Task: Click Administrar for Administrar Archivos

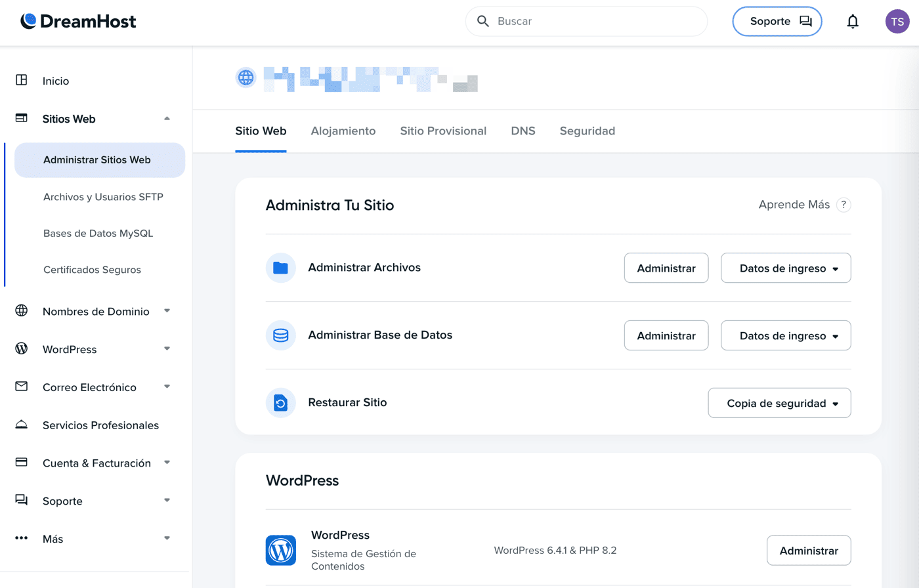Action: tap(666, 268)
